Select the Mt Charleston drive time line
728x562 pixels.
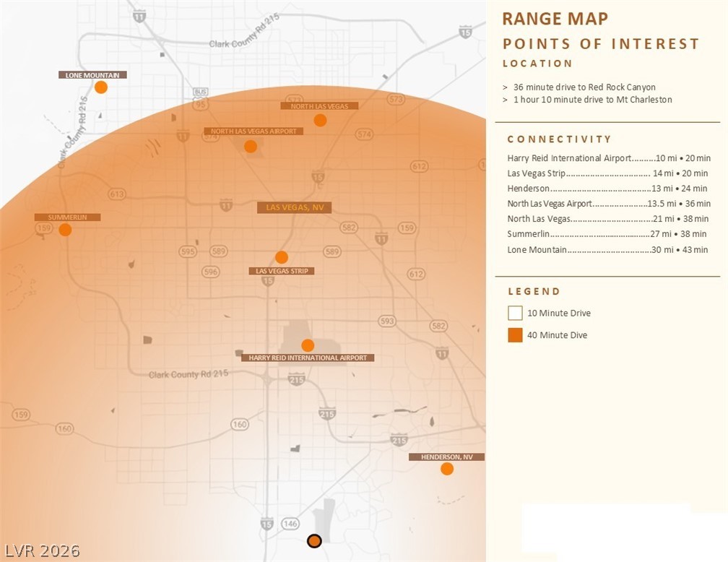[x=591, y=100]
